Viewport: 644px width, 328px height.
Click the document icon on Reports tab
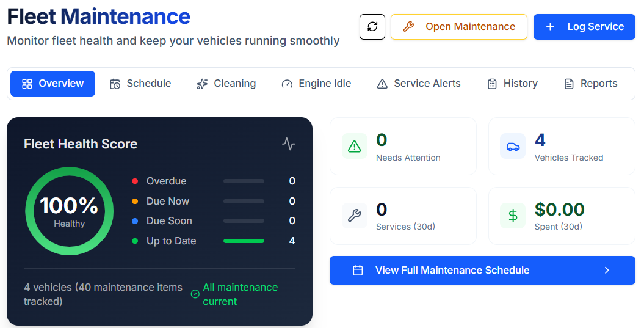(x=569, y=84)
